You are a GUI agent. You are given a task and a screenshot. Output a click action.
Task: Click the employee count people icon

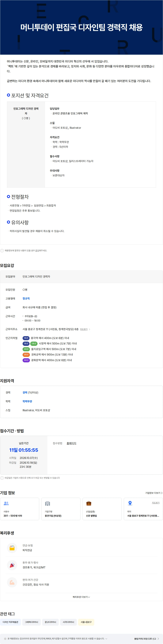(6, 503)
